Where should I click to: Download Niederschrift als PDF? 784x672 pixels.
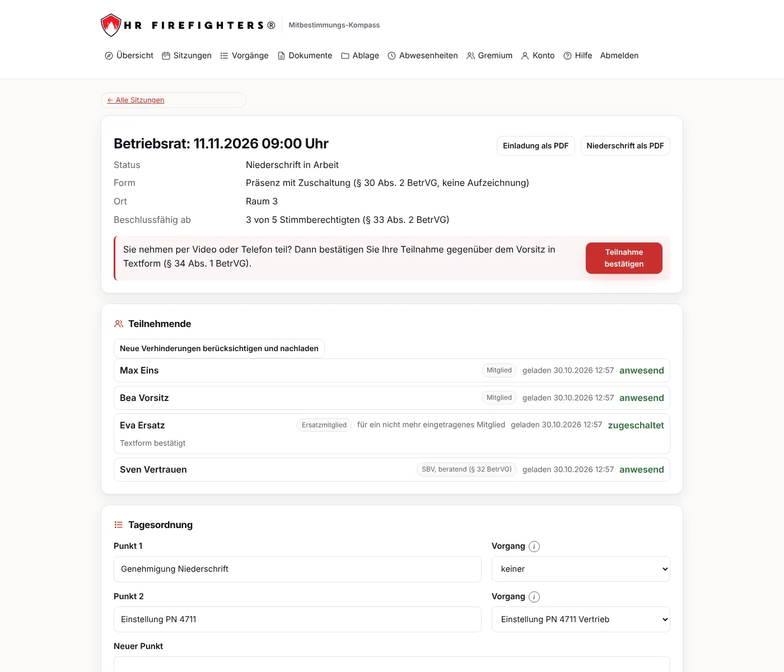[x=625, y=146]
